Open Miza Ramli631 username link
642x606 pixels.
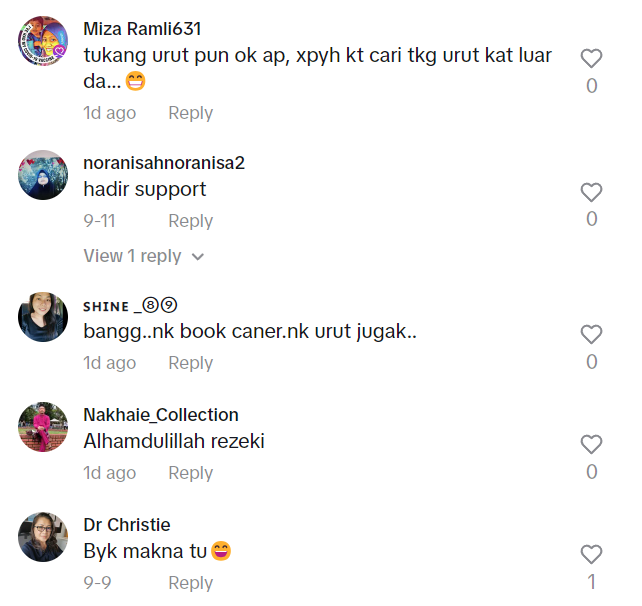[142, 28]
